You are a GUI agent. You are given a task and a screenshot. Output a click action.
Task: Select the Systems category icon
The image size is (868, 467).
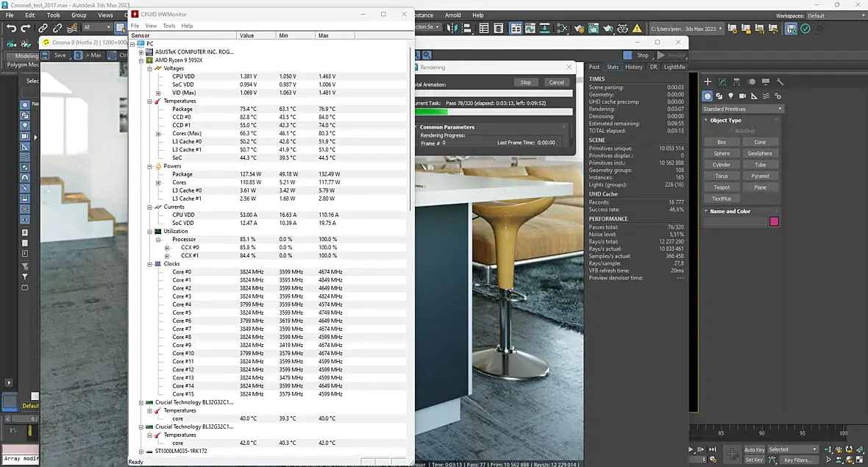778,96
